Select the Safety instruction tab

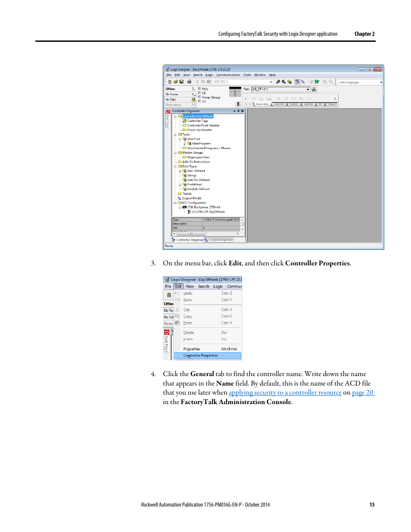click(x=294, y=104)
